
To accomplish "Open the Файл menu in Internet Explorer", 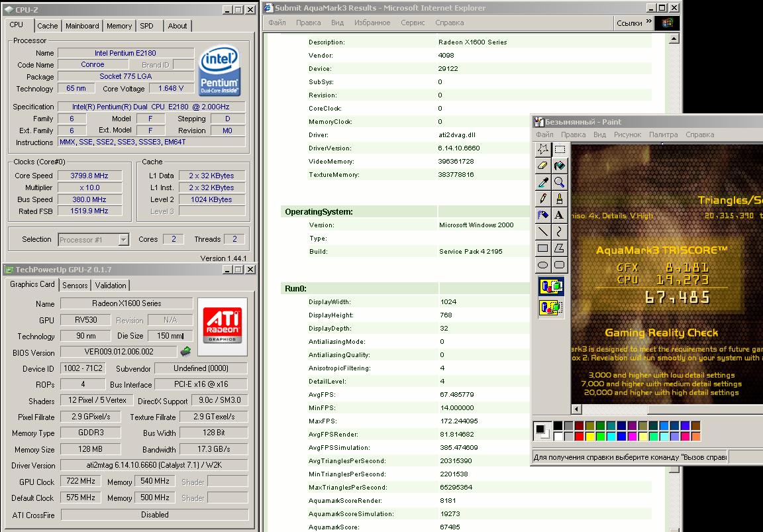I will 277,23.
